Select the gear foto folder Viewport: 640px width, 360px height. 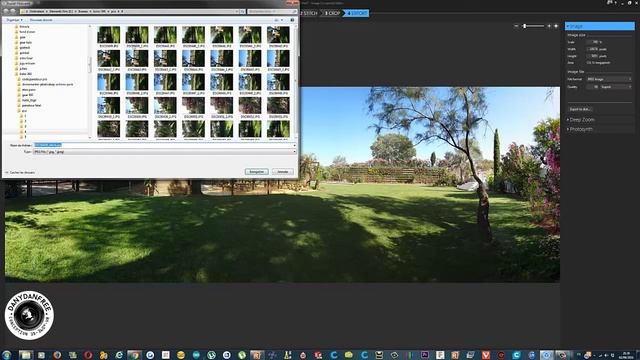(x=25, y=42)
